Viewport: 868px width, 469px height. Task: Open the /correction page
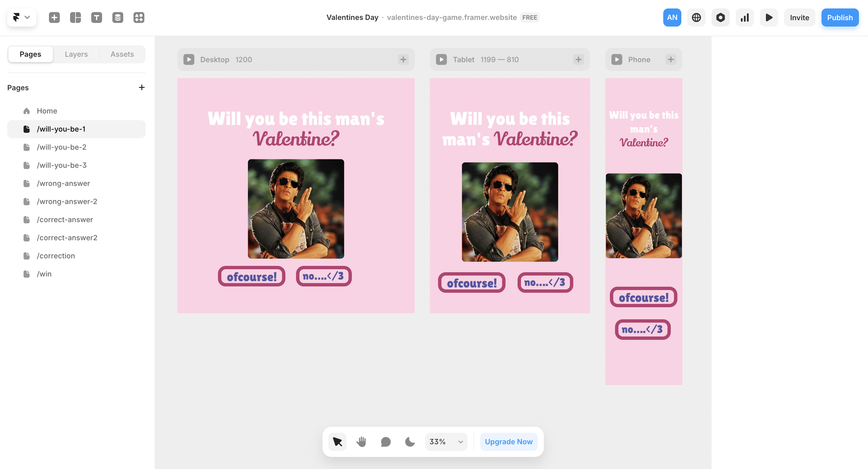(76, 256)
